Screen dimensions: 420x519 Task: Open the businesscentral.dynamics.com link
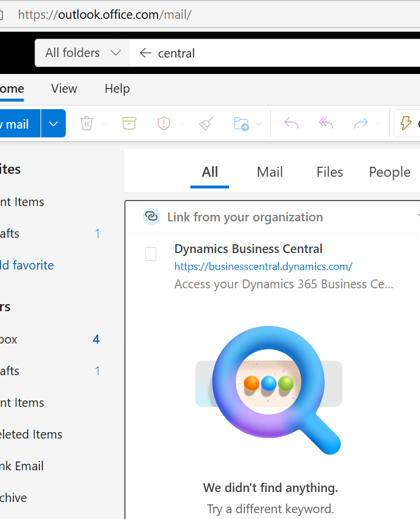(263, 267)
